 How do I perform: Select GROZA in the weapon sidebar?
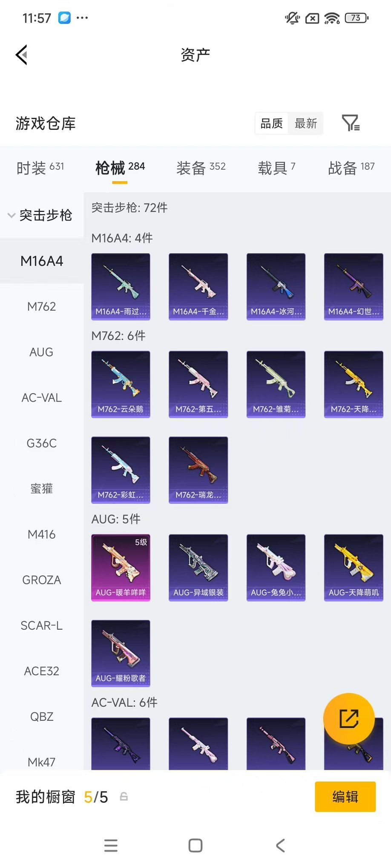pos(42,580)
